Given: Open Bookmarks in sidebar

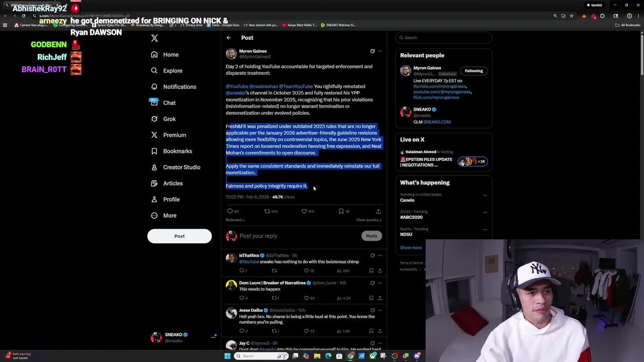Looking at the screenshot, I should pyautogui.click(x=171, y=151).
